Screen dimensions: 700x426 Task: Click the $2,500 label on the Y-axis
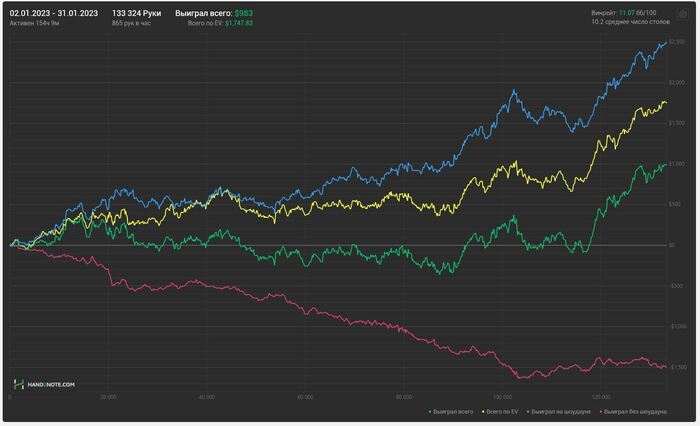pos(677,41)
